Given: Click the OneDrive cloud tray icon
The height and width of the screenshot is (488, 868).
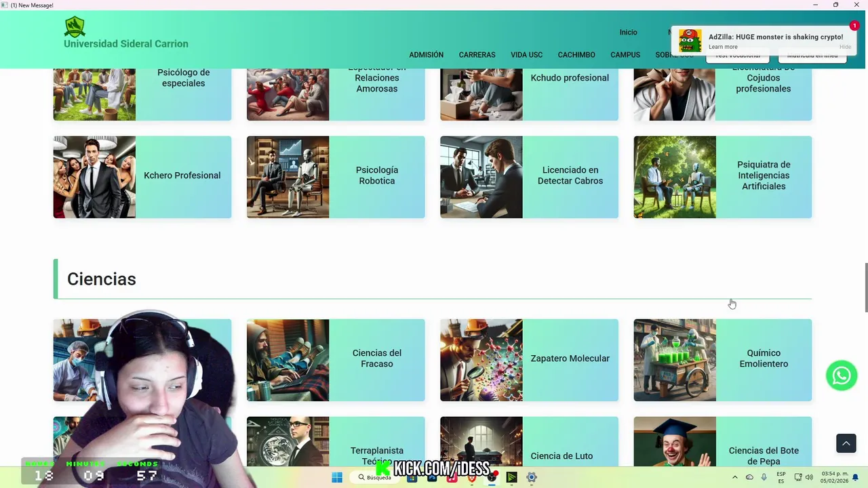Looking at the screenshot, I should coord(749,477).
